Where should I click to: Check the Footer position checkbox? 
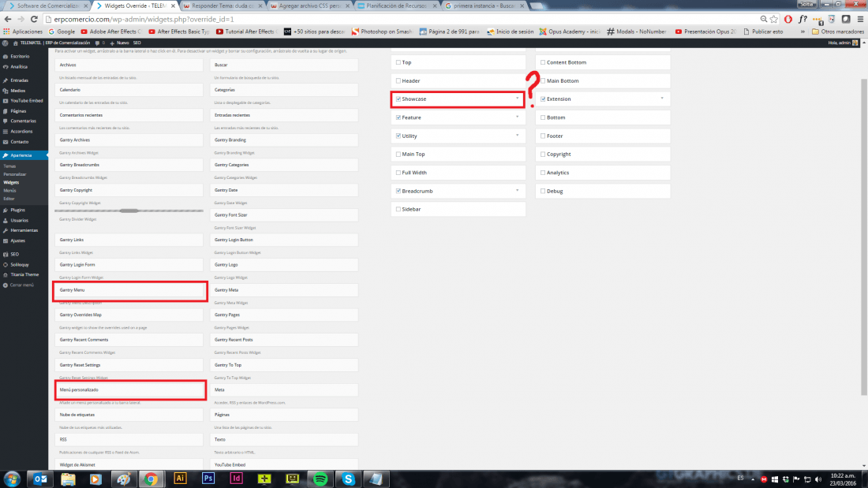[x=543, y=136]
